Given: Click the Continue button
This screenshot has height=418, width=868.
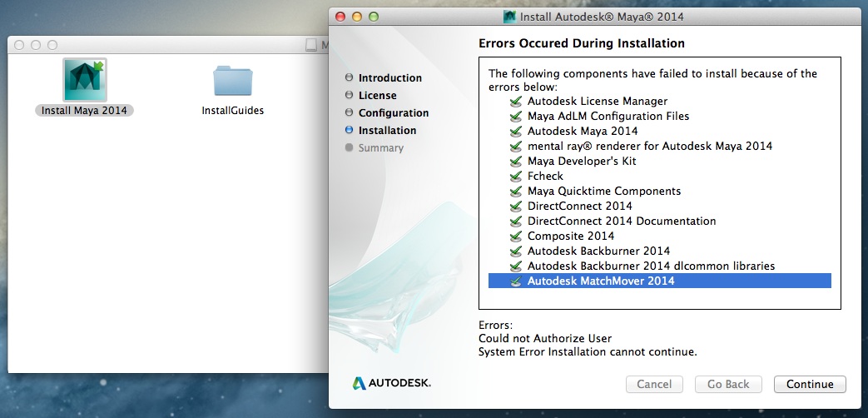Looking at the screenshot, I should tap(810, 384).
